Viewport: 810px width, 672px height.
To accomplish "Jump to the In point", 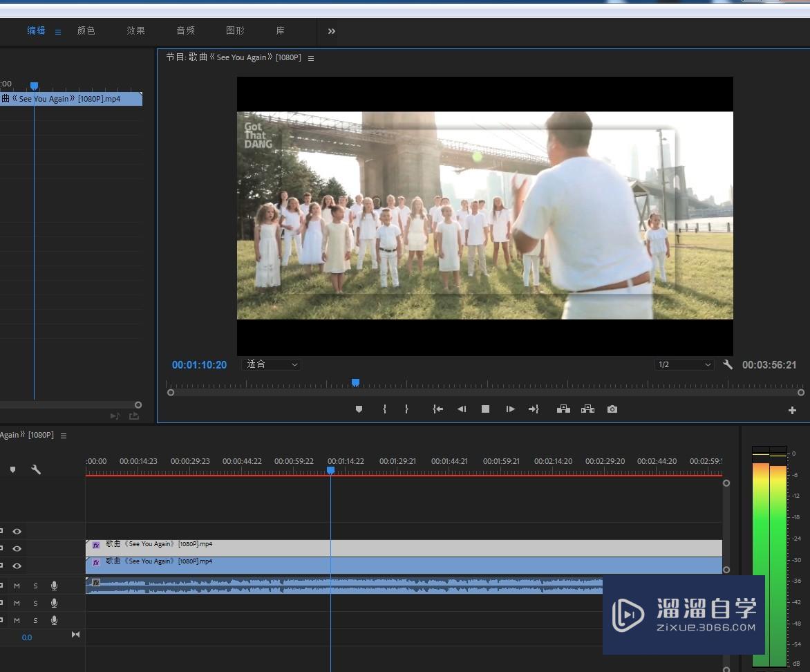I will click(x=437, y=409).
